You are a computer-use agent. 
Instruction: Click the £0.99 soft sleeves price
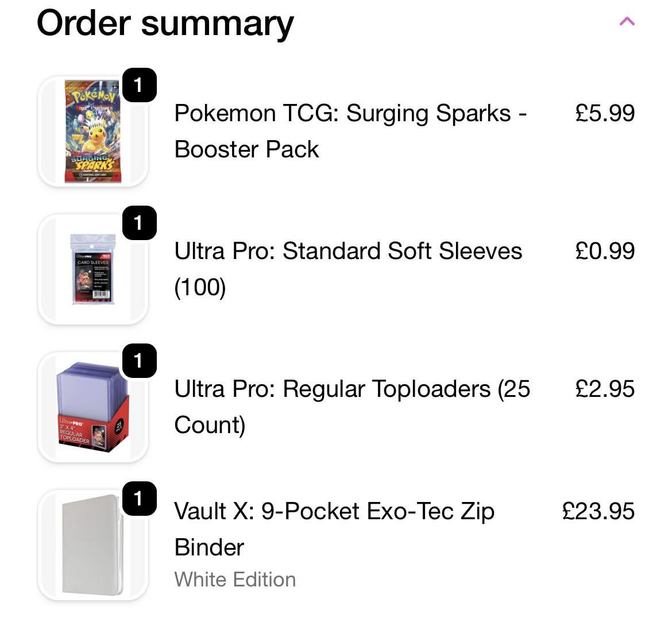[605, 251]
